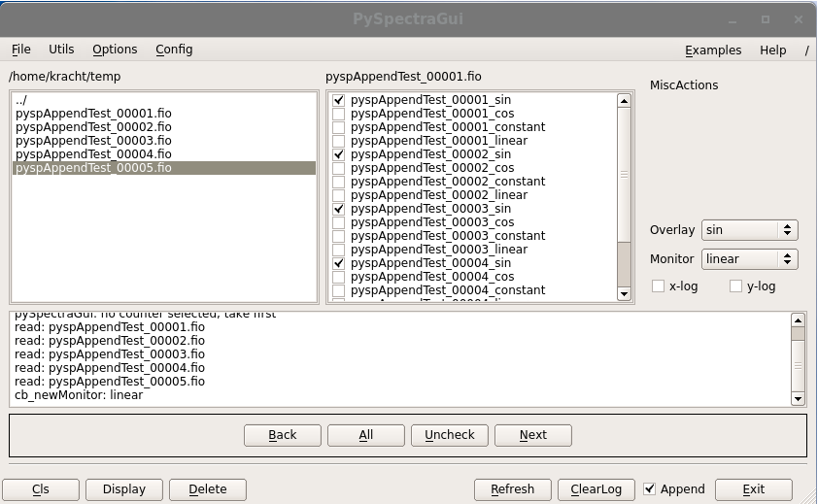Screen dimensions: 818x504
Task: Open the Config menu
Action: pyautogui.click(x=174, y=50)
